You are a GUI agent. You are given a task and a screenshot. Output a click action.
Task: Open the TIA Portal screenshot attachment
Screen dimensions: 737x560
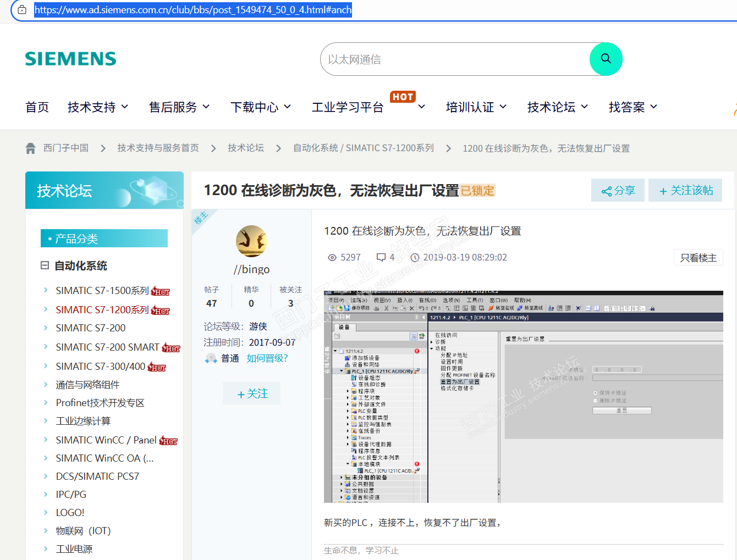tap(524, 397)
